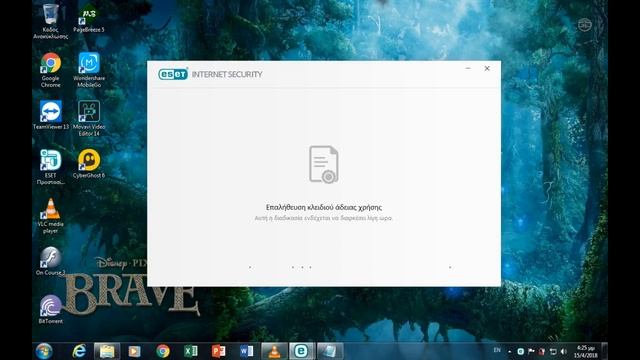Screen dimensions: 640x360
Task: Open the volume speaker tray icon
Action: (564, 351)
